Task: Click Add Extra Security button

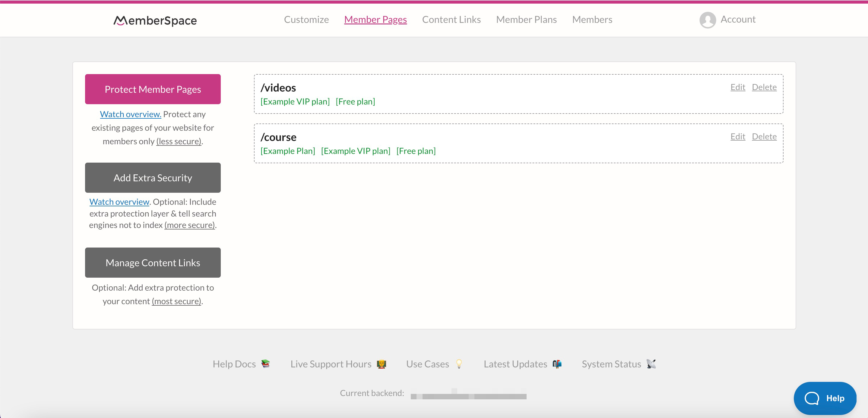Action: pyautogui.click(x=153, y=177)
